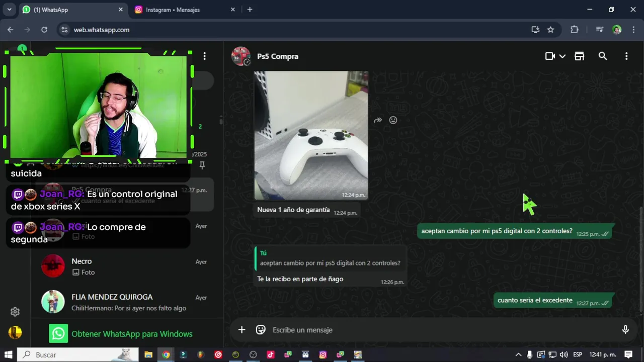The height and width of the screenshot is (362, 644).
Task: Open Chrome media controls icon
Action: click(x=599, y=30)
